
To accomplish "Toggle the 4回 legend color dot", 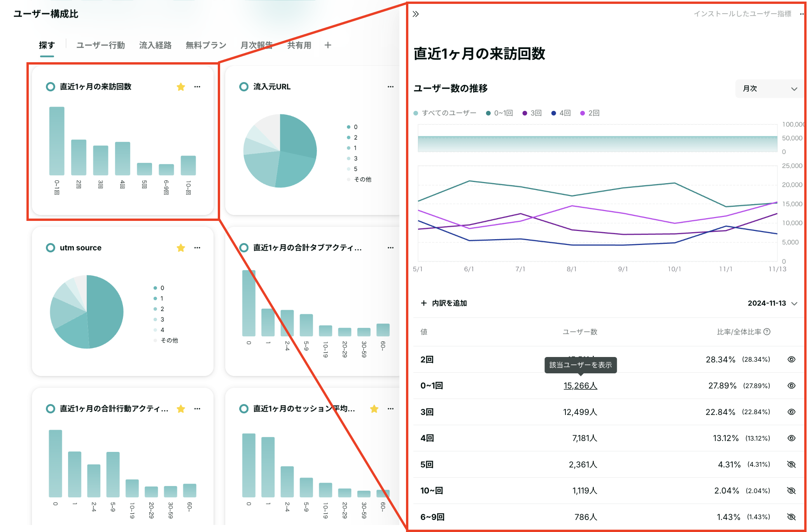I will tap(553, 113).
